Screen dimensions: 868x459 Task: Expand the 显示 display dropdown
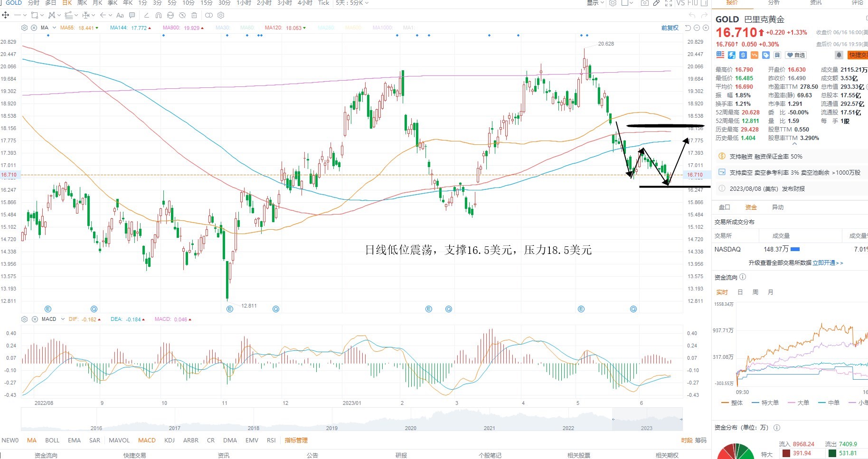pos(595,3)
